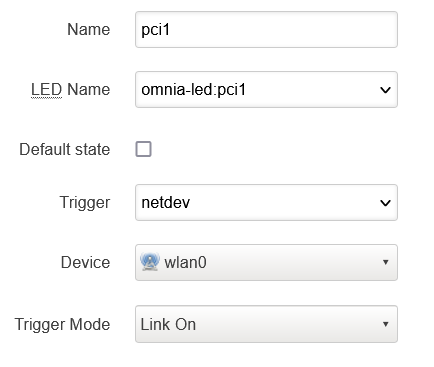Click the underlined LED abbreviation
434x367 pixels.
click(x=46, y=89)
